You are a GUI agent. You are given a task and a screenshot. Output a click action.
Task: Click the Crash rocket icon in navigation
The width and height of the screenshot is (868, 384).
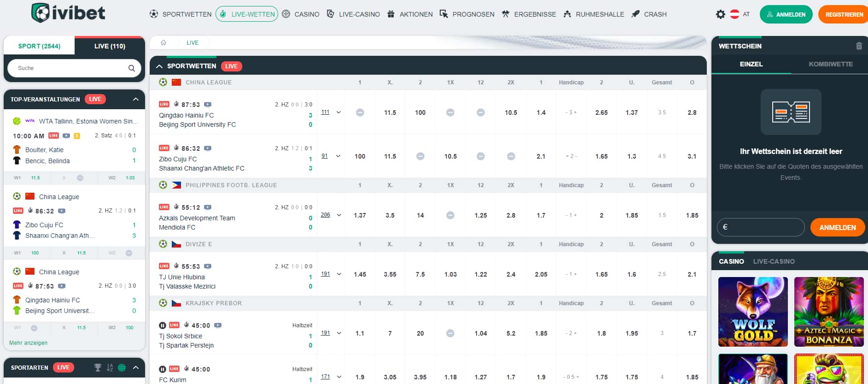(635, 14)
